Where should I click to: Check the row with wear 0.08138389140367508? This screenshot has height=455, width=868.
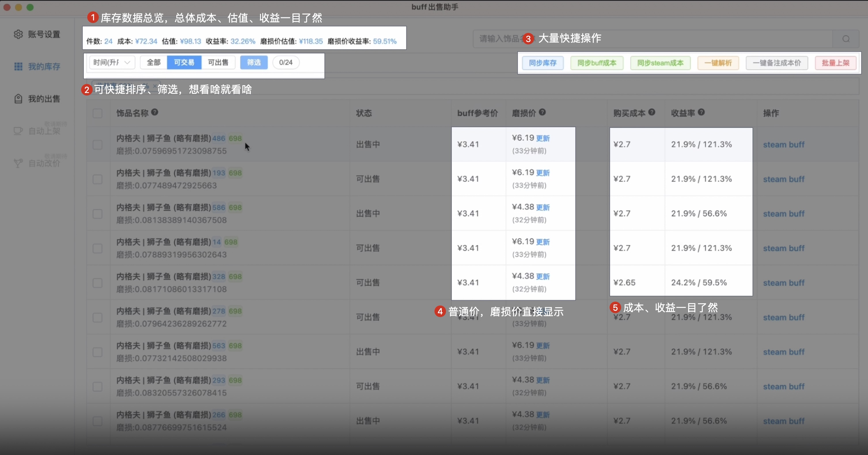97,214
